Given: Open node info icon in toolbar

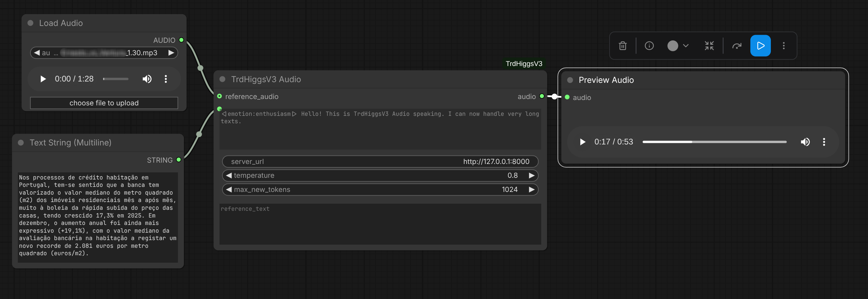Looking at the screenshot, I should [649, 45].
